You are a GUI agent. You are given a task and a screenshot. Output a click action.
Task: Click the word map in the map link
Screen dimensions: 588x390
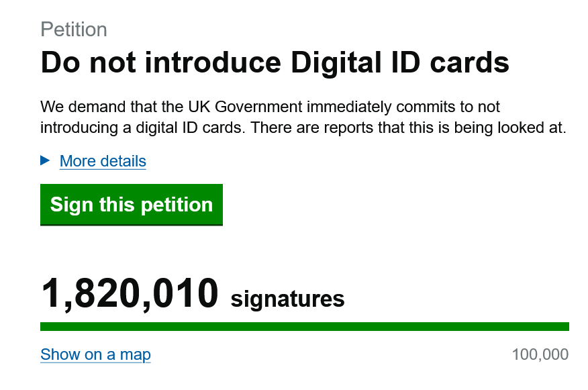pyautogui.click(x=136, y=354)
